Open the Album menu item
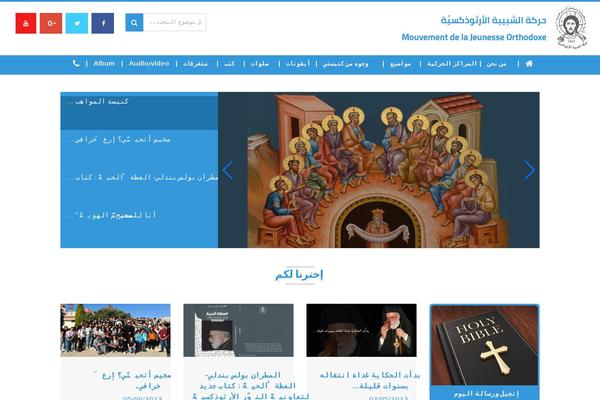Screen dimensions: 600x400 [x=104, y=64]
